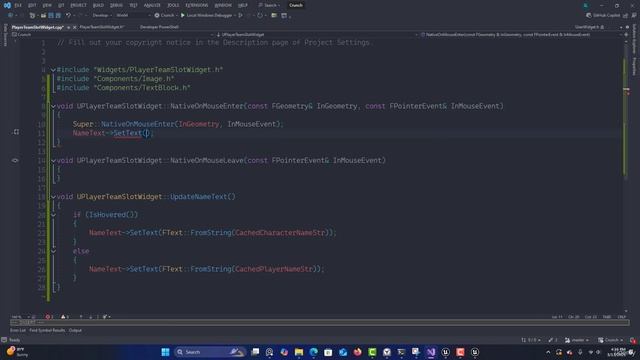Collapse the if (IsHovered()) block
Screen dimensions: 640x360
coord(53,215)
